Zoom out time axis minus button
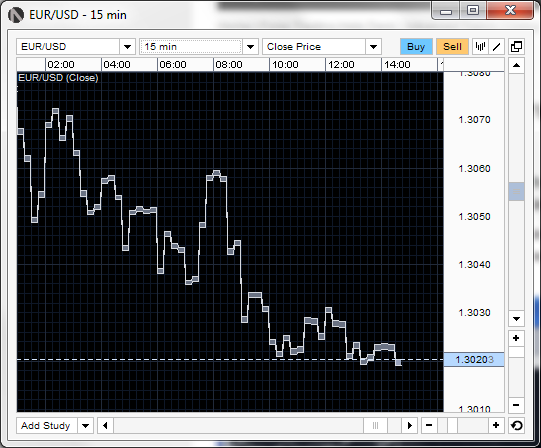Image resolution: width=541 pixels, height=448 pixels. 429,426
